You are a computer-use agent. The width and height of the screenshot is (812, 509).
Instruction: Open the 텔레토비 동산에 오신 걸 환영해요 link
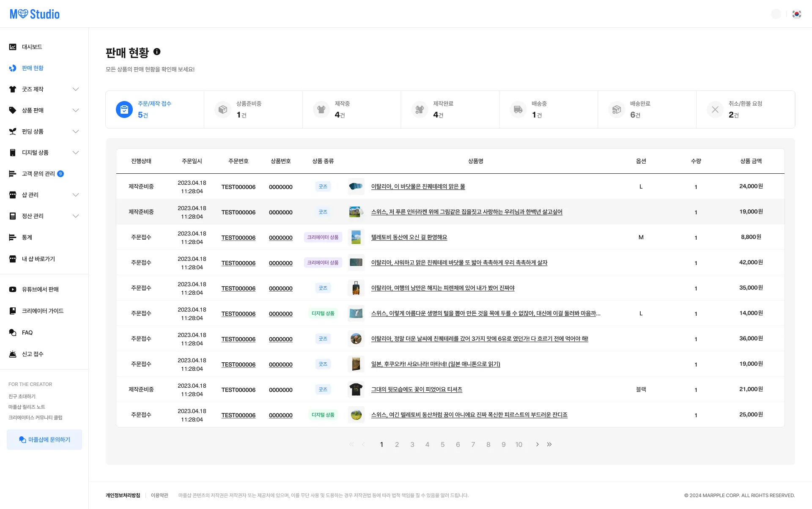pos(409,237)
